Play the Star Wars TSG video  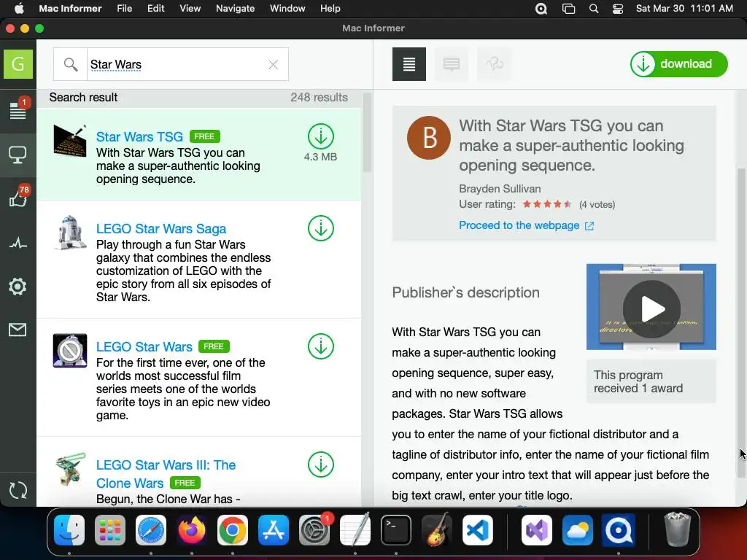(651, 309)
